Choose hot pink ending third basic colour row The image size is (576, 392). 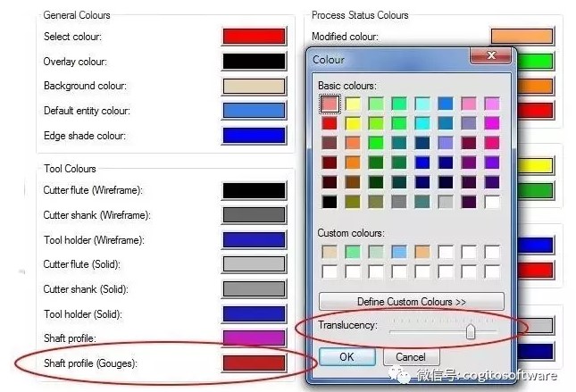coord(492,143)
